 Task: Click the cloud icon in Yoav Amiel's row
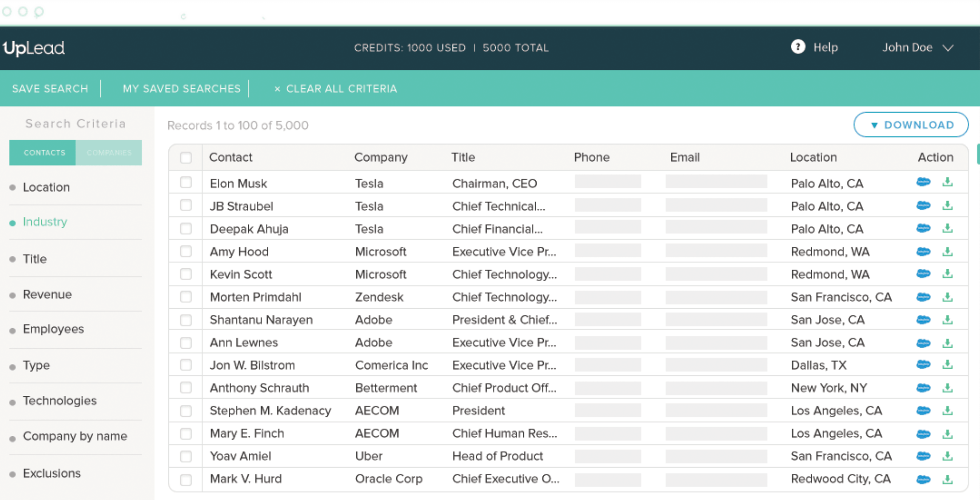click(x=923, y=456)
